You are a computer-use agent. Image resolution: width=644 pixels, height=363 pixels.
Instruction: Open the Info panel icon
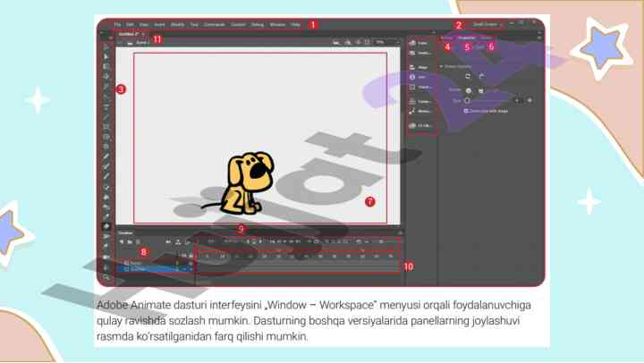pos(419,77)
